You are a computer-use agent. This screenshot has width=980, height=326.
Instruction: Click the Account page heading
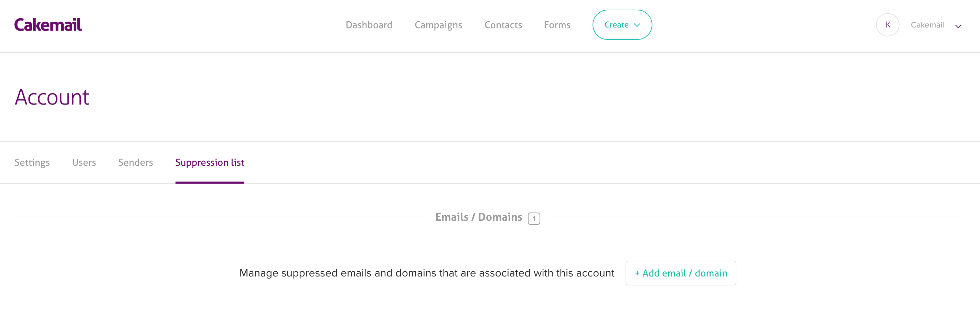coord(52,97)
